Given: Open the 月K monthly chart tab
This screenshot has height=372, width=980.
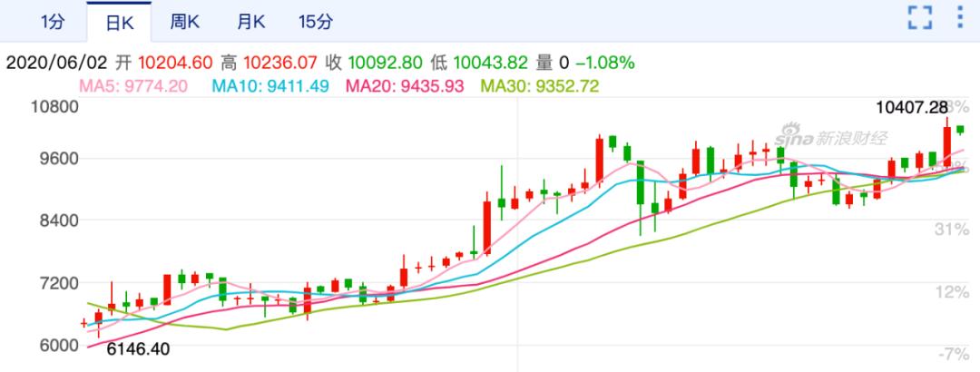Looking at the screenshot, I should [x=250, y=22].
